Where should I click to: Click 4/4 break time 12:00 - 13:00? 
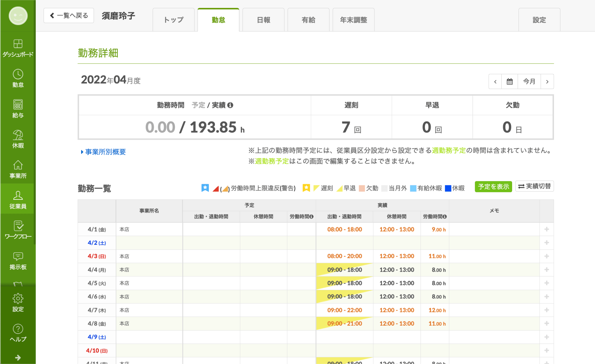397,270
